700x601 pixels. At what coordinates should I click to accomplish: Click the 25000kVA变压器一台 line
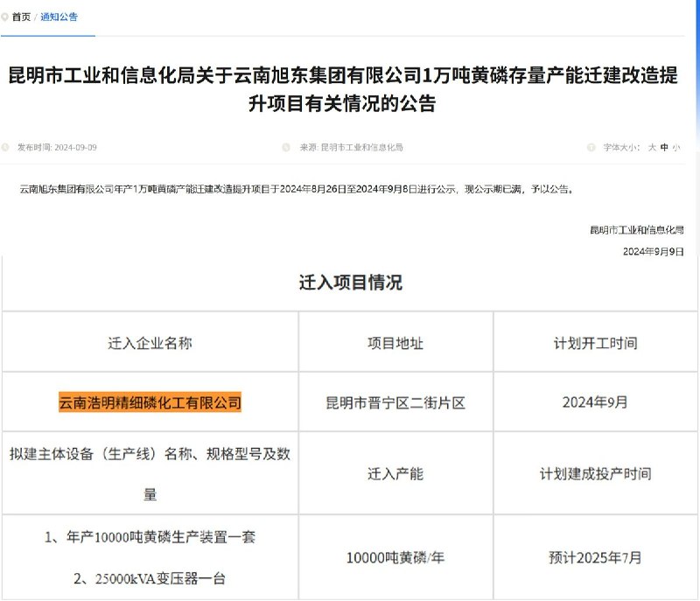(150, 578)
